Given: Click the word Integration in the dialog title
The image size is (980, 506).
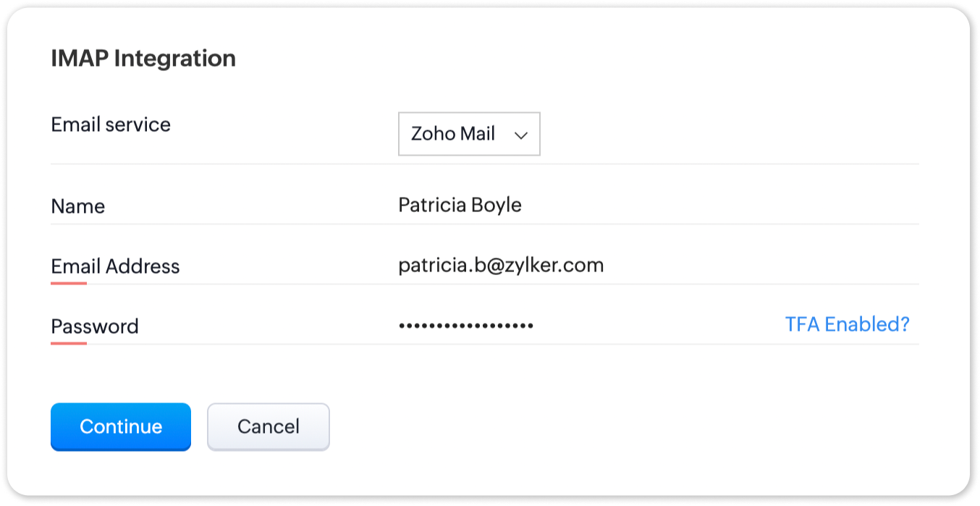Looking at the screenshot, I should coord(175,59).
